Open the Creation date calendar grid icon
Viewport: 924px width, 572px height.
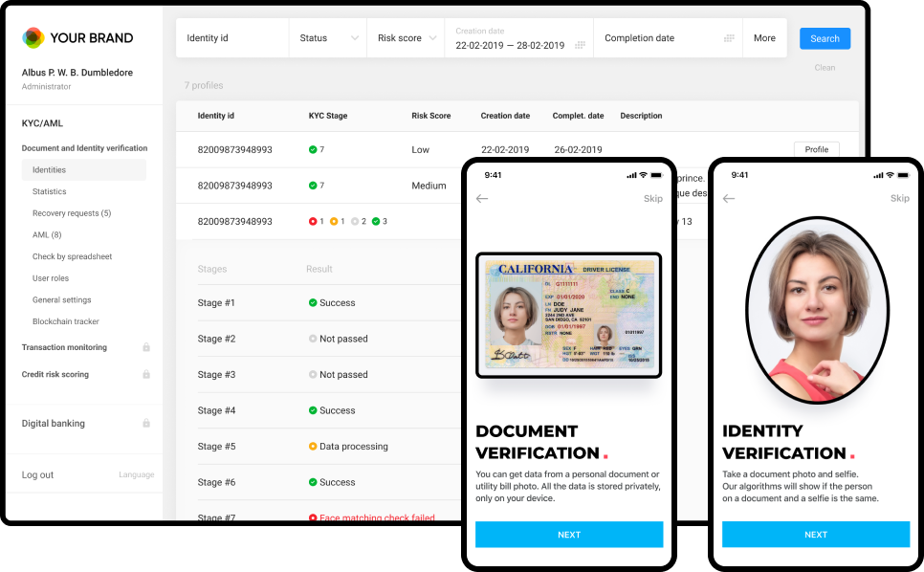(x=580, y=45)
